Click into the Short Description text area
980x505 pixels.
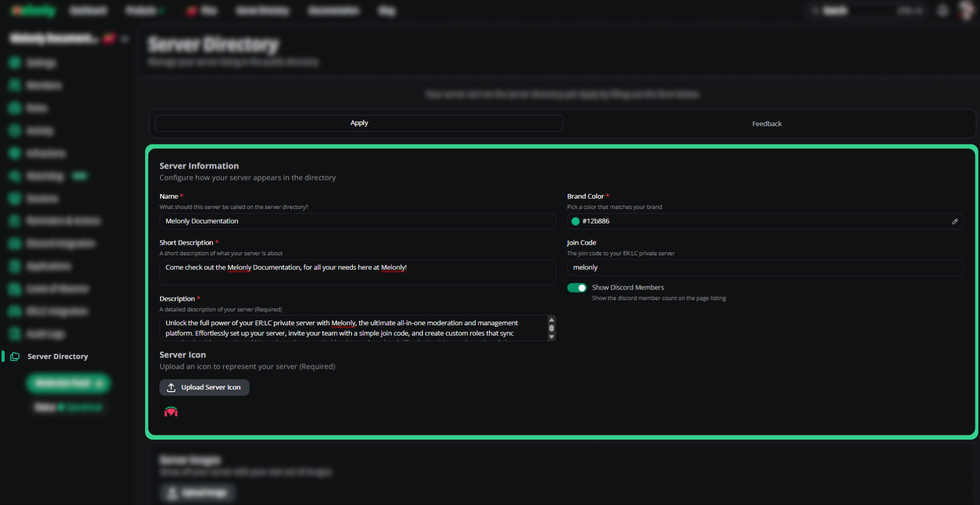click(357, 272)
